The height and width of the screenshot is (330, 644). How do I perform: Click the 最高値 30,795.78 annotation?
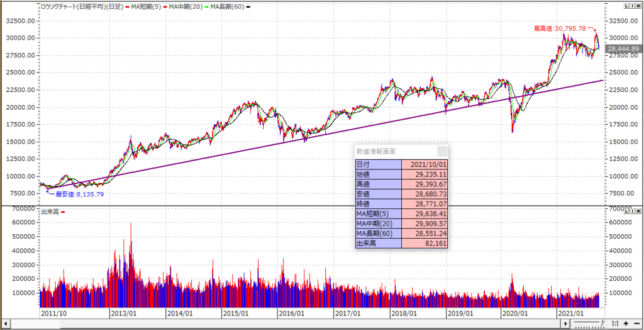point(559,28)
